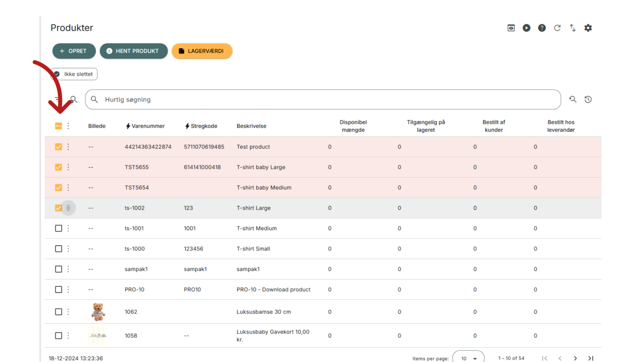Image resolution: width=644 pixels, height=362 pixels.
Task: Click the HENT PRODUKT button
Action: pos(133,51)
